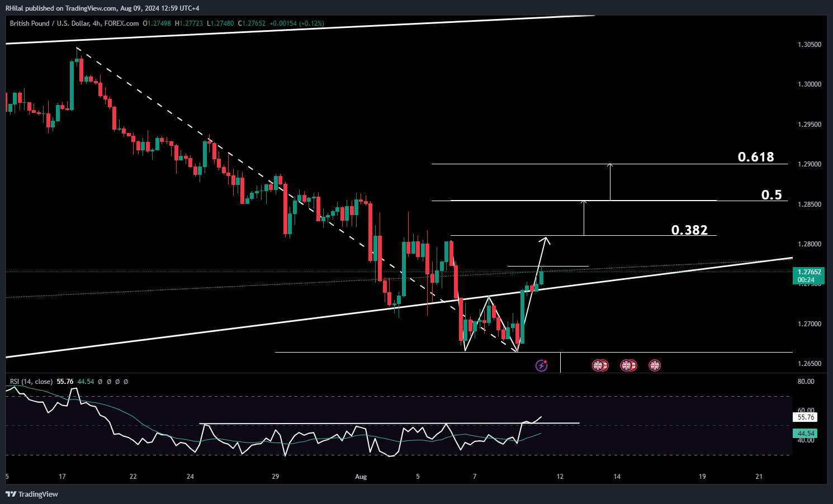Click date label 19 on time axis
This screenshot has height=504, width=833.
pyautogui.click(x=702, y=477)
